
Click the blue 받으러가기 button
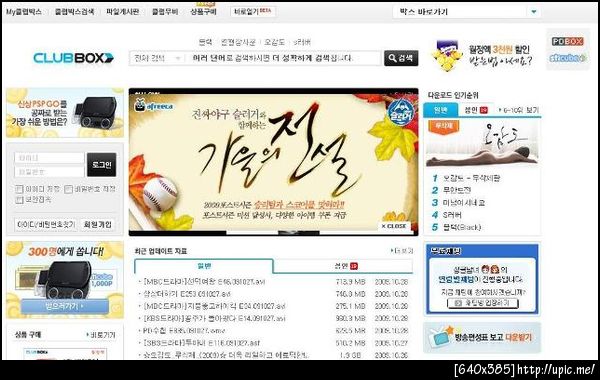(x=64, y=307)
